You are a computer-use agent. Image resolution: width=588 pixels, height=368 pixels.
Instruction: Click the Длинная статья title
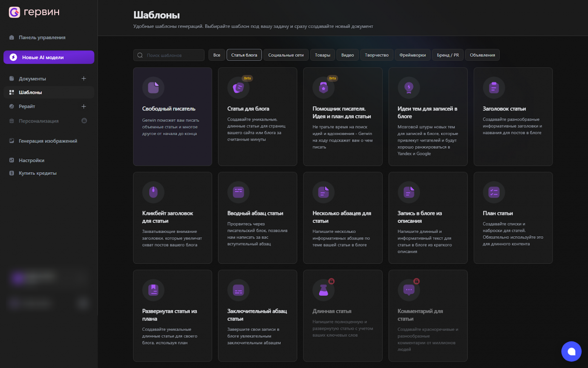tap(332, 311)
